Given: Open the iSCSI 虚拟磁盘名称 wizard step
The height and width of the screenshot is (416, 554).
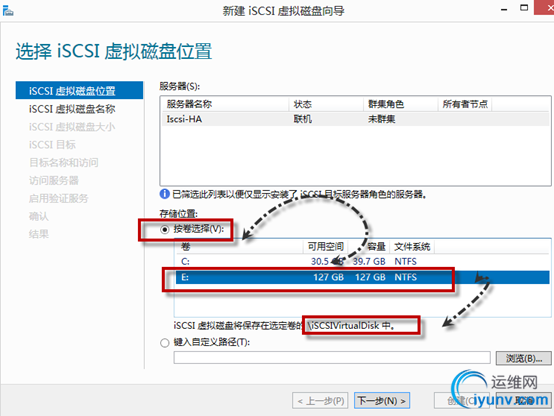Looking at the screenshot, I should tap(72, 109).
